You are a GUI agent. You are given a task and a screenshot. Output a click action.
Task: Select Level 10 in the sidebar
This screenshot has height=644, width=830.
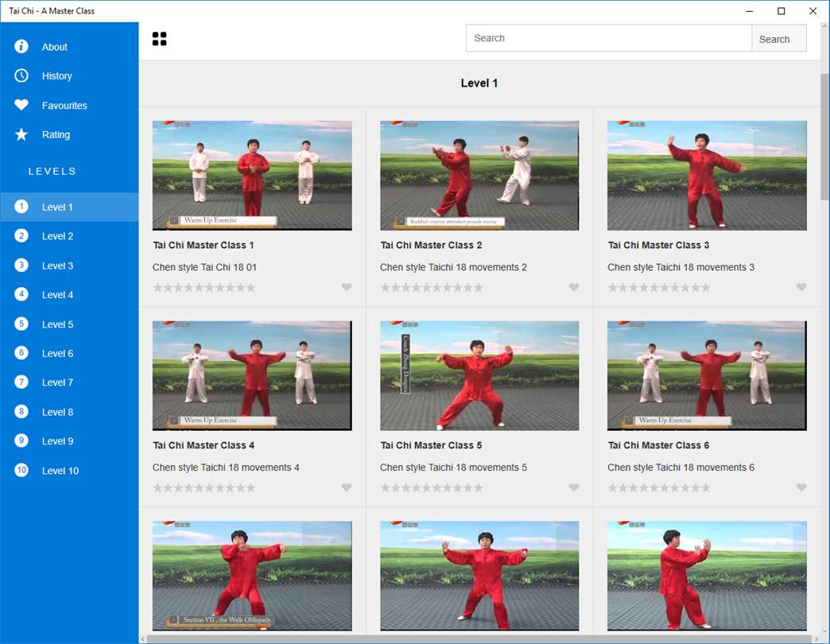click(69, 471)
